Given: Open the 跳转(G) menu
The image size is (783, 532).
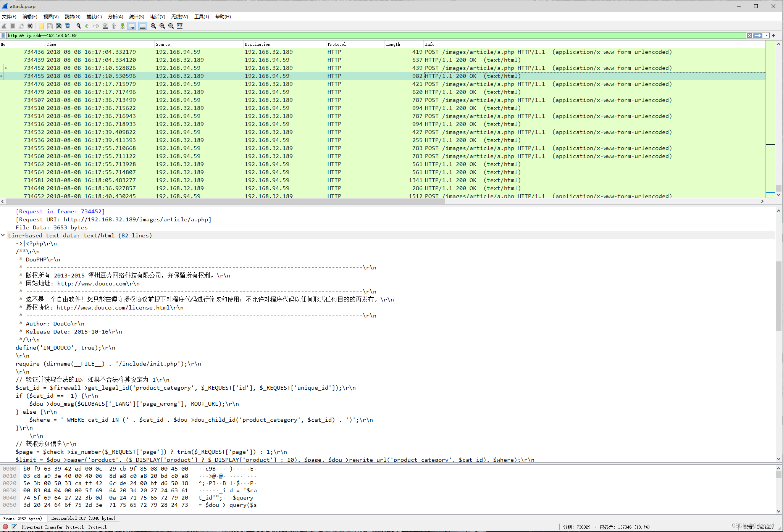Looking at the screenshot, I should pos(73,17).
